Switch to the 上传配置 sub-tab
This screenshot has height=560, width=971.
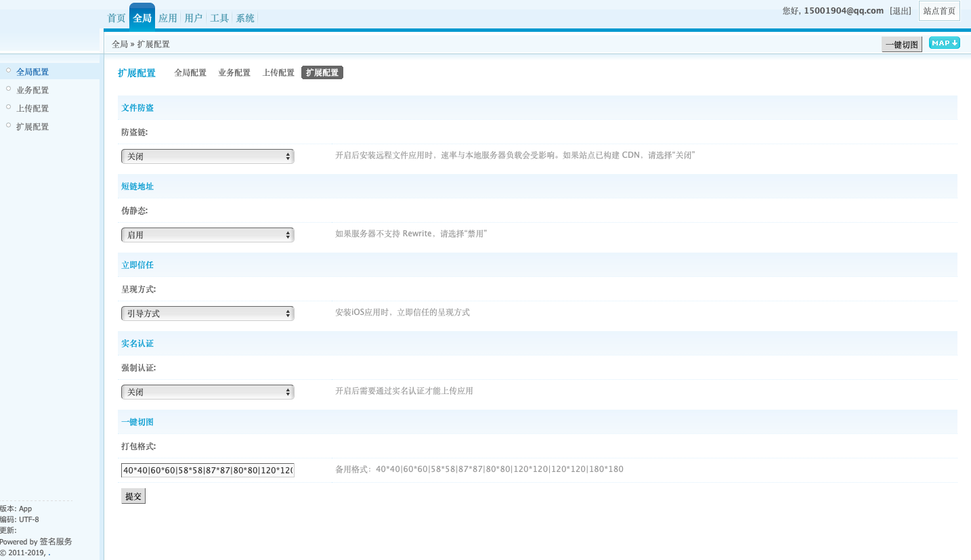(x=278, y=72)
